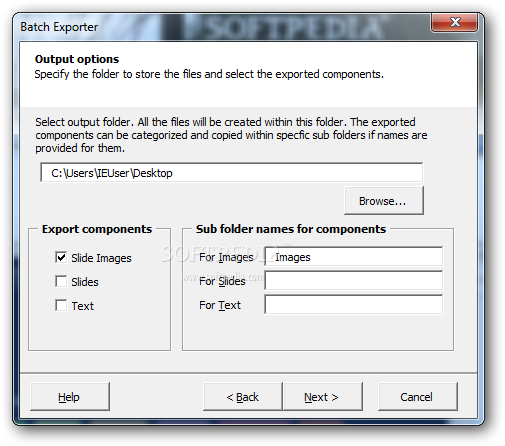Click the 'Export components' group label
Image resolution: width=505 pixels, height=446 pixels.
(x=97, y=229)
